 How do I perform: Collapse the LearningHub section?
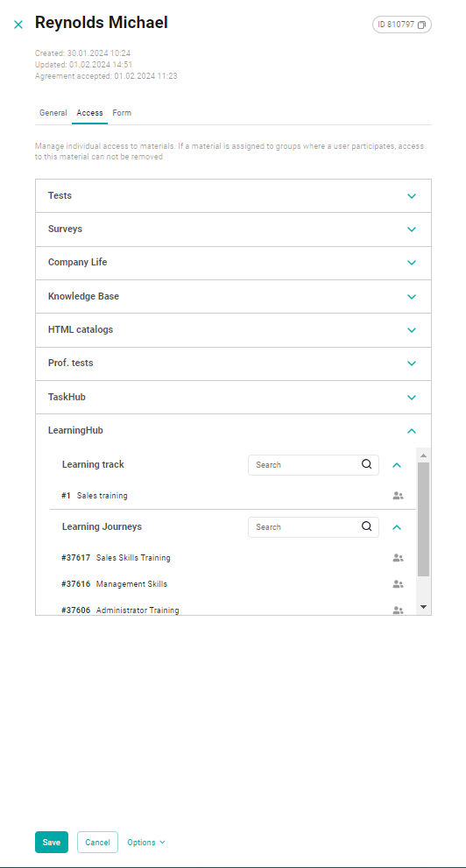point(411,431)
